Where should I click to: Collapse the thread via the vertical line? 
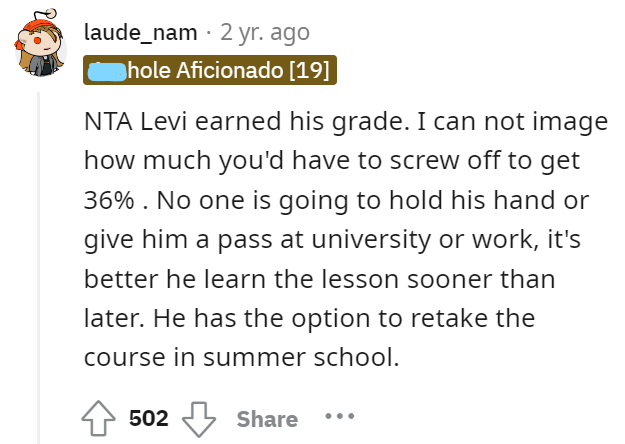point(39,268)
